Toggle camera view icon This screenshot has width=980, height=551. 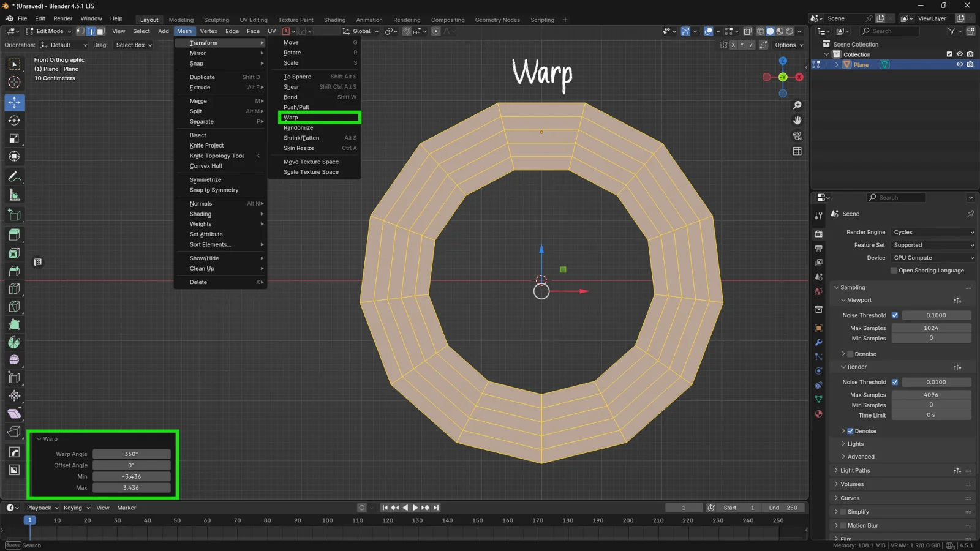click(x=797, y=136)
